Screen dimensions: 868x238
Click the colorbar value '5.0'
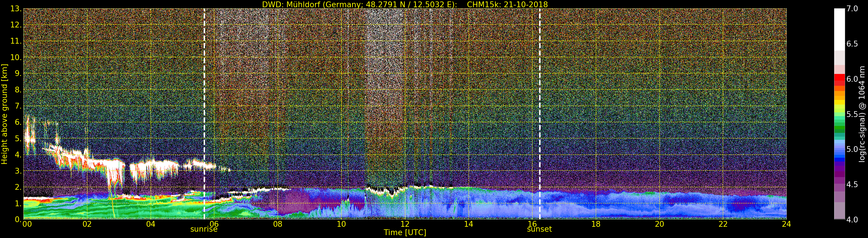pos(852,149)
